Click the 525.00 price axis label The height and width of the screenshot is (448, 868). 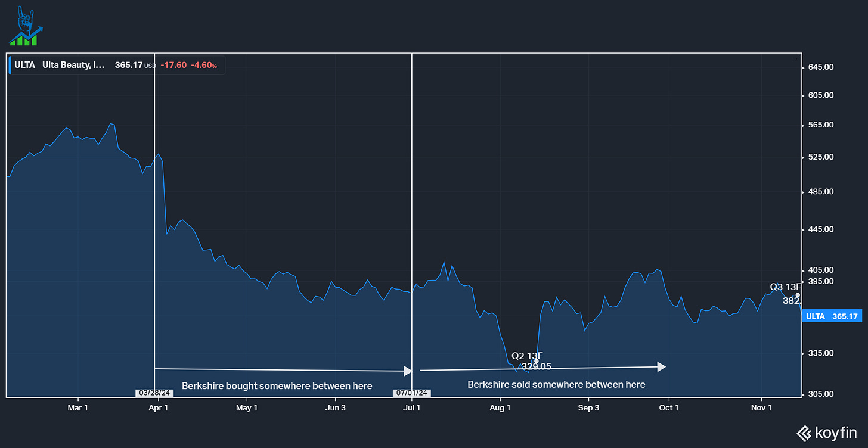pyautogui.click(x=820, y=157)
